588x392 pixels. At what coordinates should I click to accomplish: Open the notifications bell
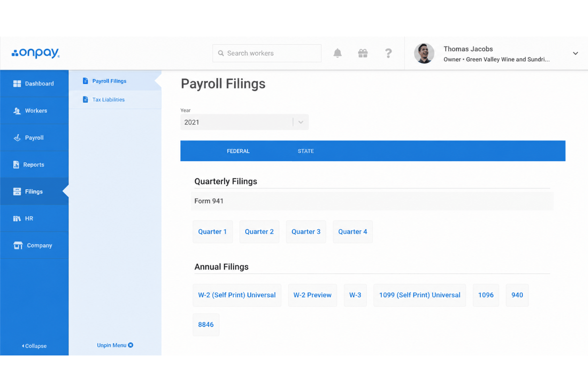pyautogui.click(x=337, y=53)
